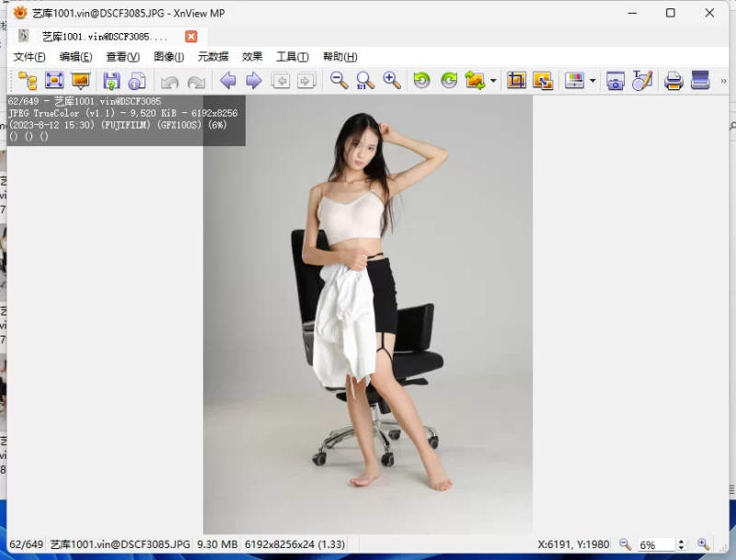This screenshot has width=736, height=560.
Task: Open the file browser from the toolbar
Action: click(28, 81)
